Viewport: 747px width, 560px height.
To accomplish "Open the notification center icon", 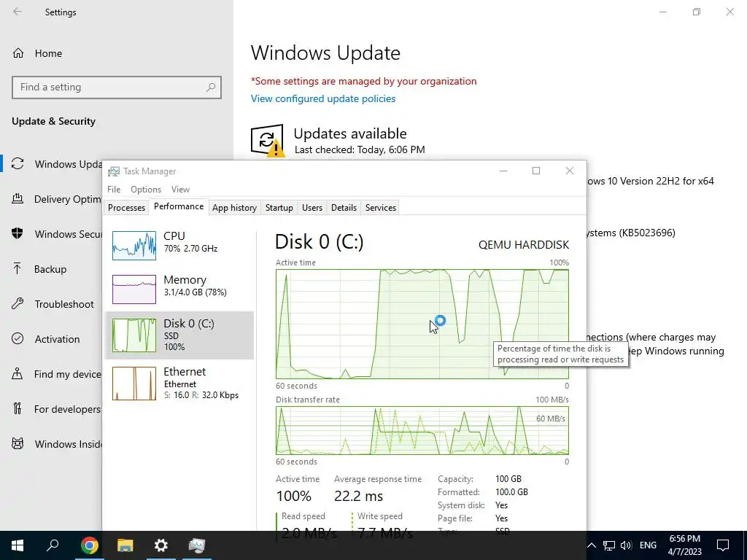I will 723,545.
